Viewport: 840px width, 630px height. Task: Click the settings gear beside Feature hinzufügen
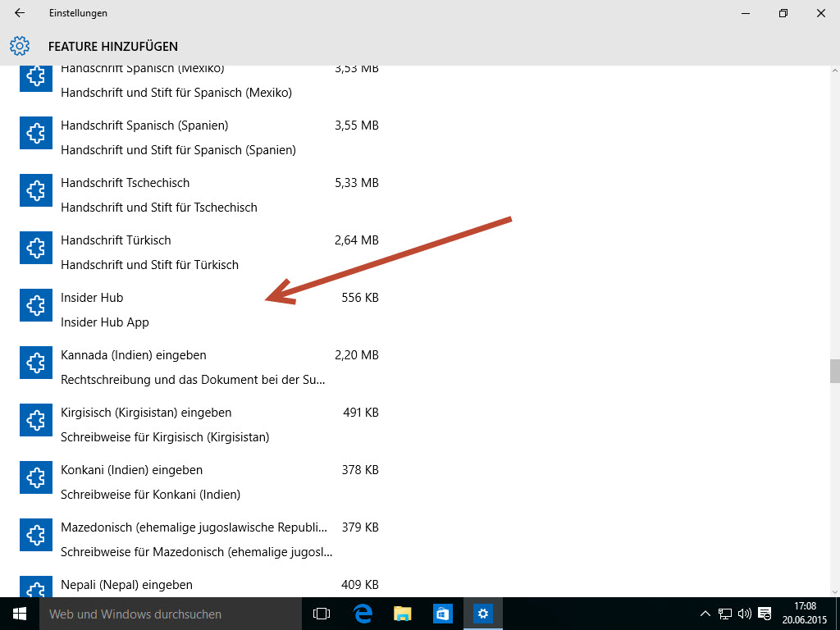click(x=20, y=46)
